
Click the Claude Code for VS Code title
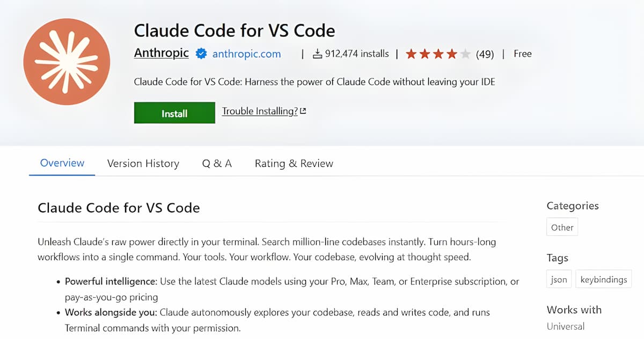click(x=234, y=30)
